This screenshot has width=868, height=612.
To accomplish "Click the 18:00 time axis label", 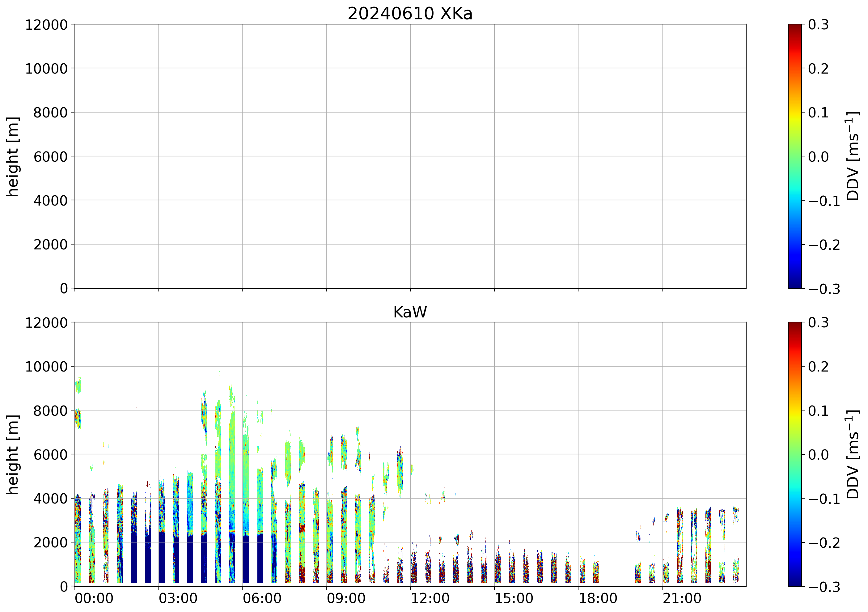I will [598, 598].
